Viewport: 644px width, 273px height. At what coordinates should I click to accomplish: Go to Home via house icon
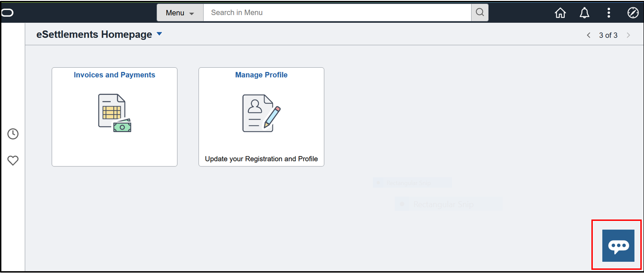tap(560, 13)
